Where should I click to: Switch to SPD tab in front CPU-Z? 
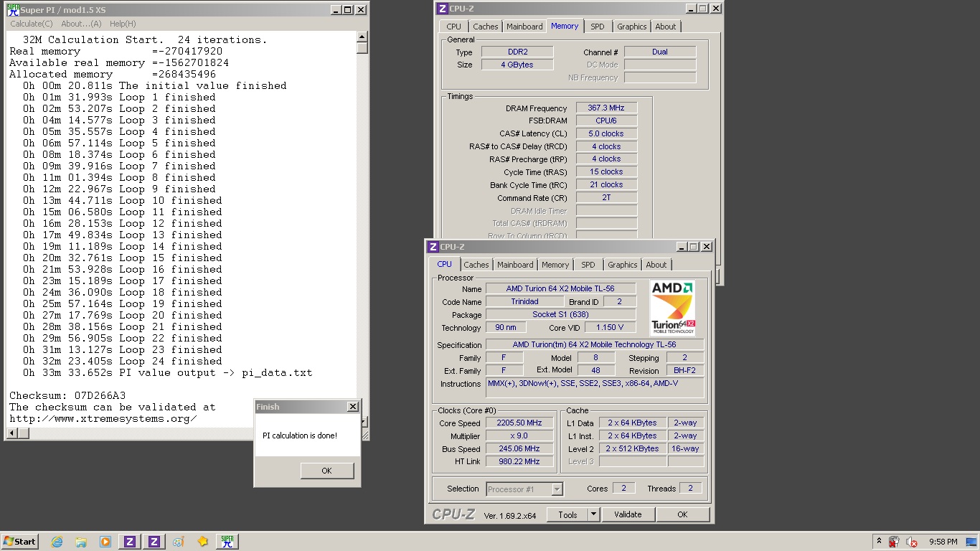point(588,265)
